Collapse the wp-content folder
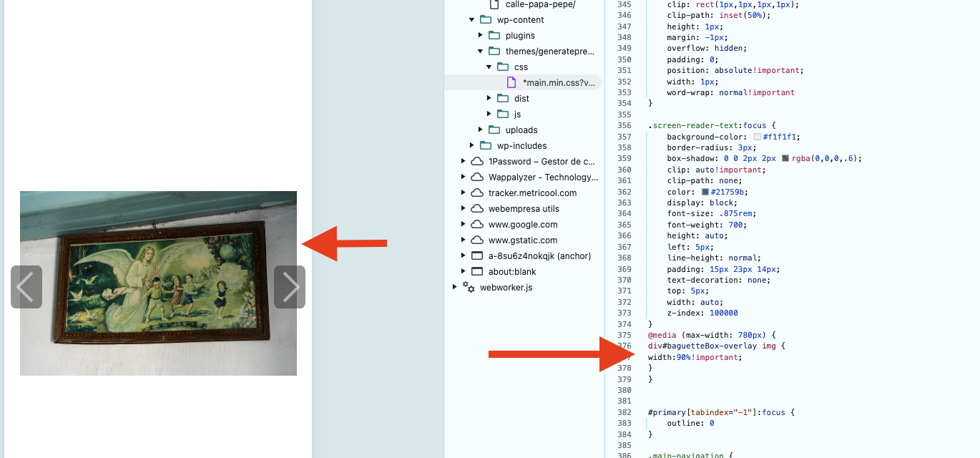Viewport: 980px width, 458px height. click(472, 20)
